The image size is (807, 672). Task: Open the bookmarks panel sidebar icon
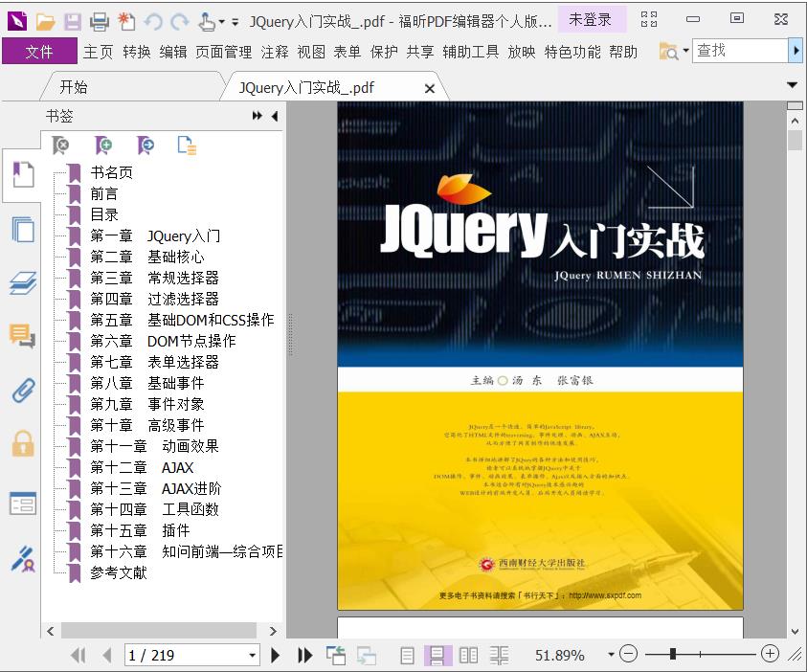23,175
